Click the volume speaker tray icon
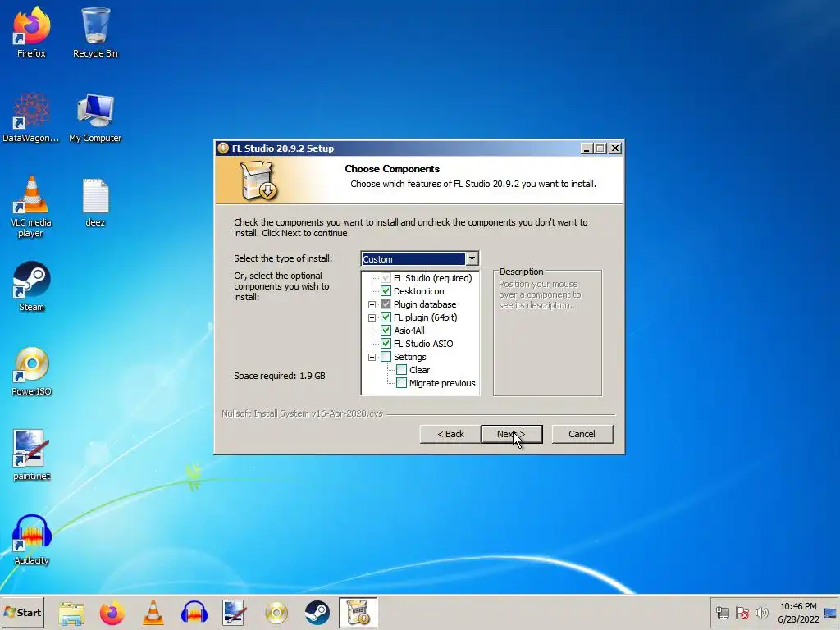The height and width of the screenshot is (630, 840). [761, 613]
